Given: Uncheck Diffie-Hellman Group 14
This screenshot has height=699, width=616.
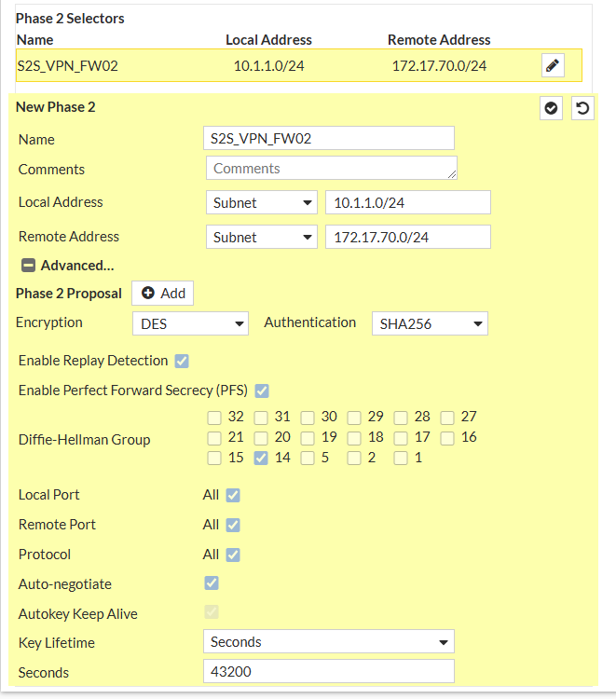Looking at the screenshot, I should (261, 459).
